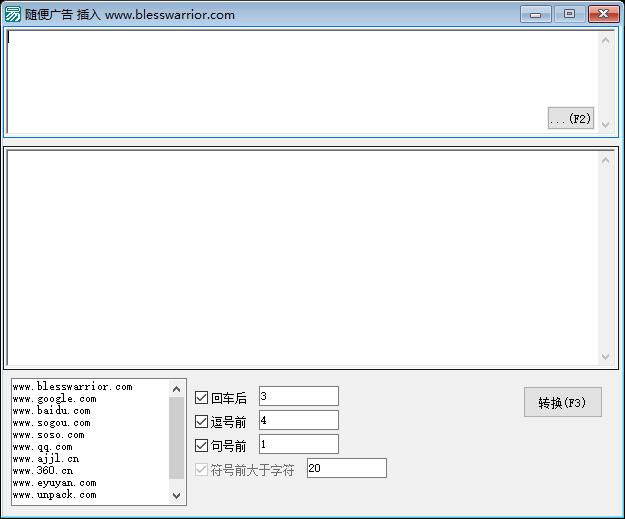Choose www.baidu.com from the list

pyautogui.click(x=51, y=411)
